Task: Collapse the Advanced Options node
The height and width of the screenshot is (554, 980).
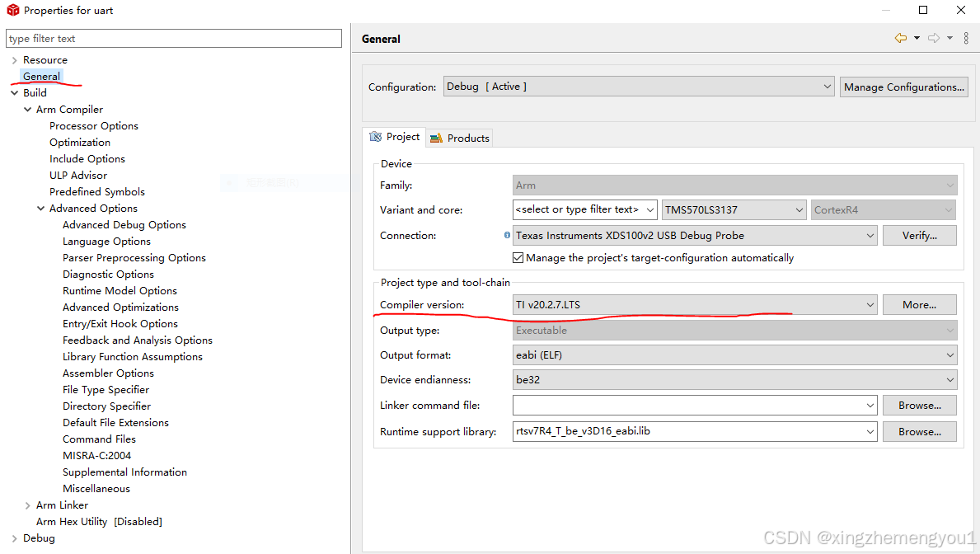Action: pos(40,209)
